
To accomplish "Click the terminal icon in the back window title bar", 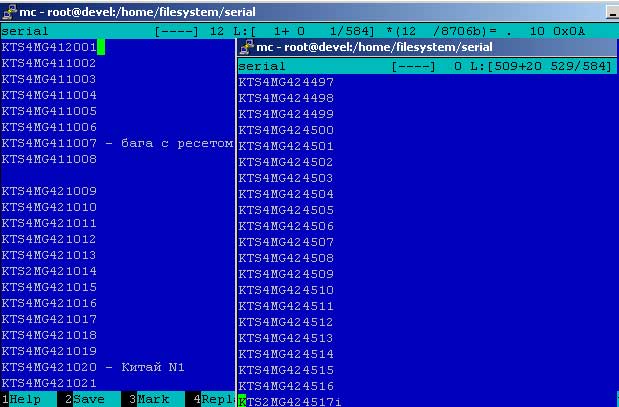I will 9,11.
